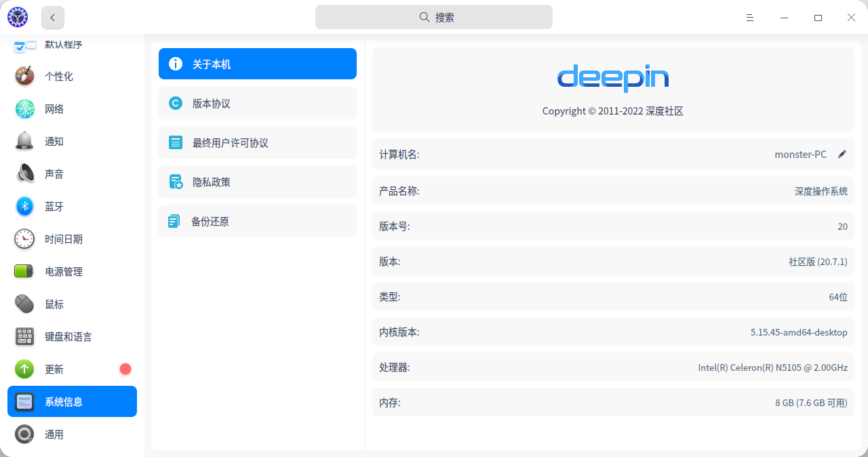
Task: Open the 电源管理 power management icon
Action: click(x=24, y=271)
